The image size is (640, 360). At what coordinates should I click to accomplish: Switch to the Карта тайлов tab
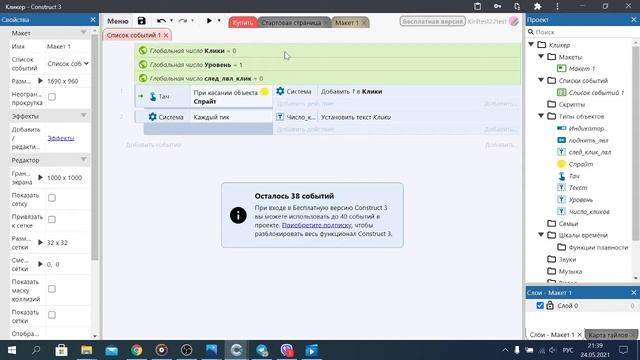click(608, 335)
